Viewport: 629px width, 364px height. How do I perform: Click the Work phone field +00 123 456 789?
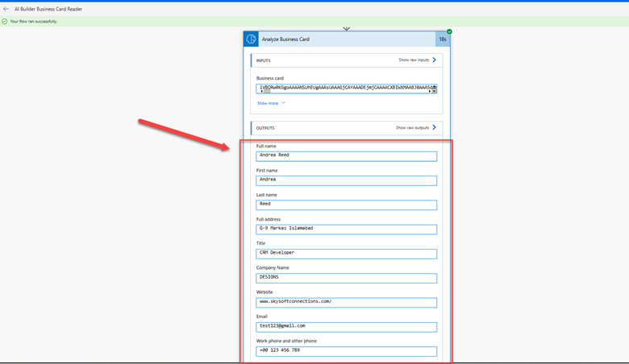(x=347, y=352)
